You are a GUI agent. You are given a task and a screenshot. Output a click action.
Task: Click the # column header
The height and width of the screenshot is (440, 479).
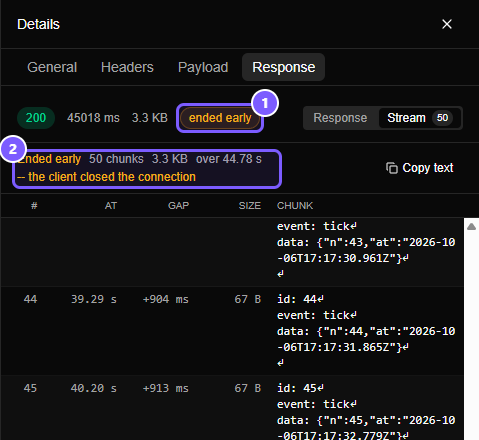click(x=34, y=206)
